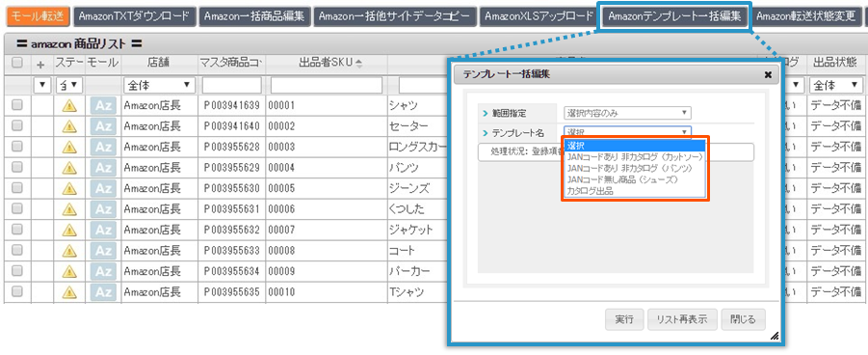Open the ステータス column filter dropdown

69,85
